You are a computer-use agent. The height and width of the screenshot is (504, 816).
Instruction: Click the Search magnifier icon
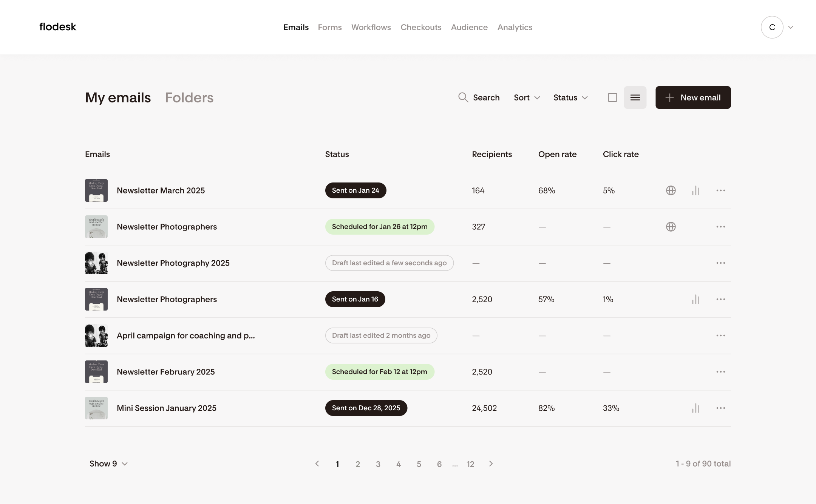tap(463, 97)
